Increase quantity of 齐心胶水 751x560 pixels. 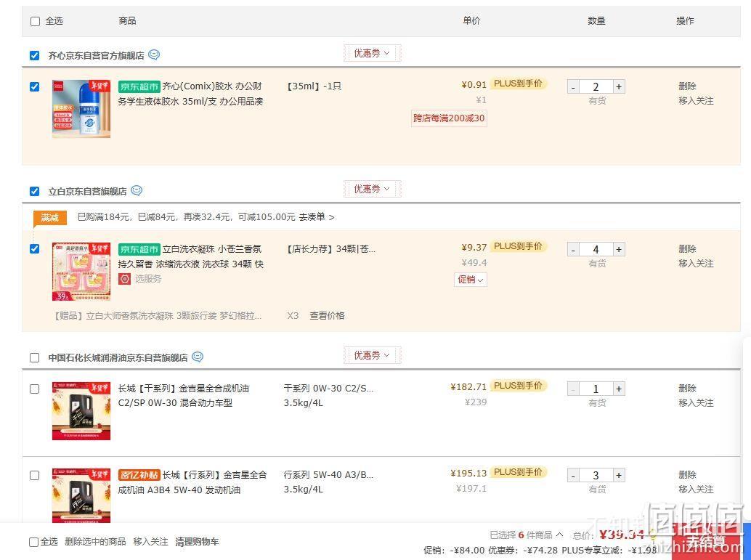click(619, 86)
